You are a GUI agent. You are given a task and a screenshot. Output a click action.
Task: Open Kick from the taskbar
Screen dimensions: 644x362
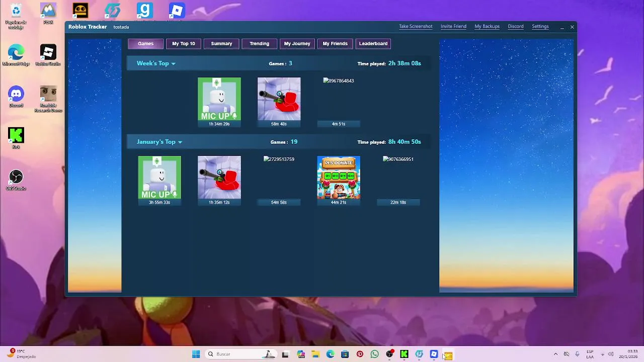pos(404,354)
